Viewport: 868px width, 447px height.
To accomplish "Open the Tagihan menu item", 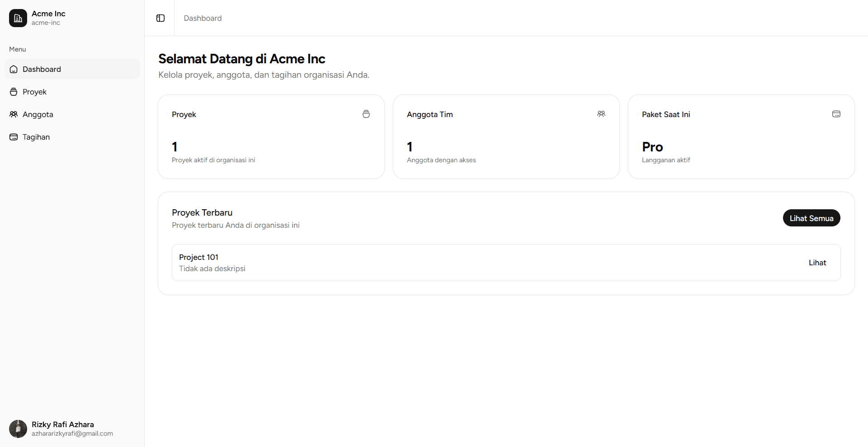I will click(36, 136).
